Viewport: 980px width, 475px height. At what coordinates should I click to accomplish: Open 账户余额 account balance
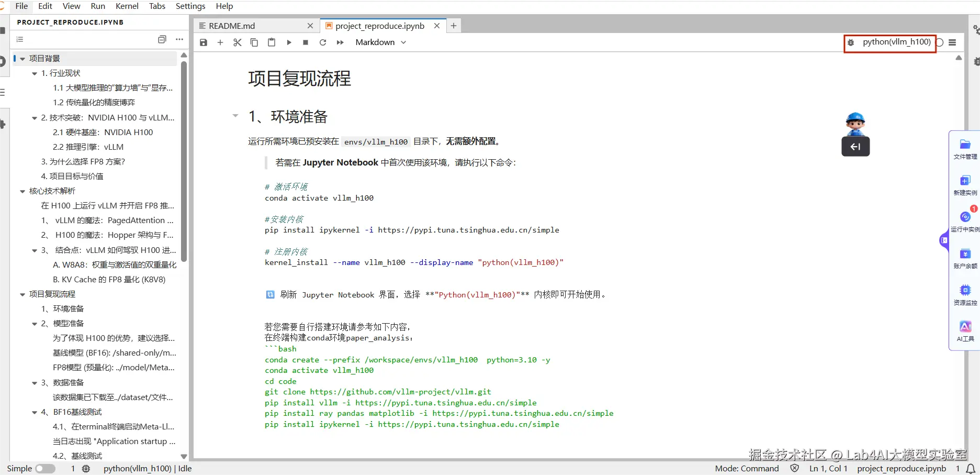[965, 259]
